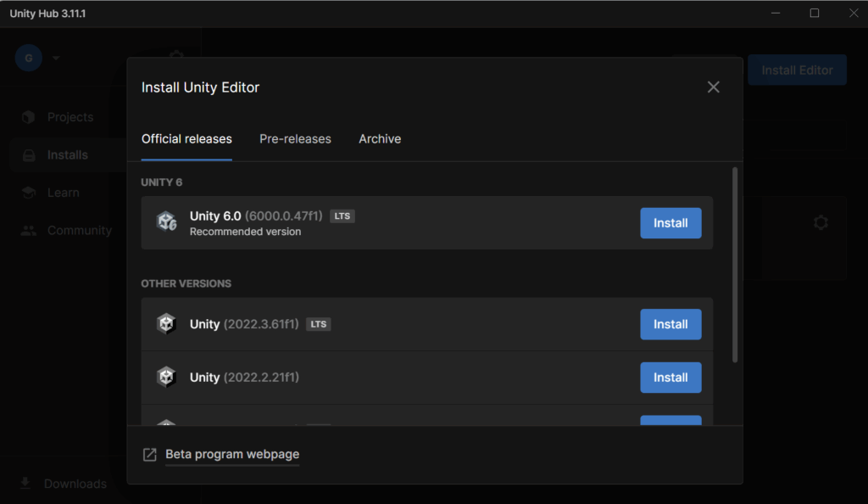Click the vertical scrollbar in the releases list

735,266
